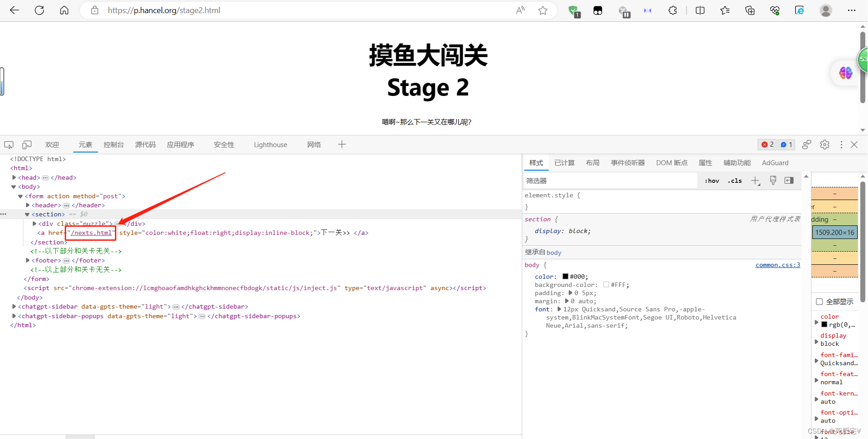View site information lock icon
Image resolution: width=868 pixels, height=439 pixels.
[95, 10]
